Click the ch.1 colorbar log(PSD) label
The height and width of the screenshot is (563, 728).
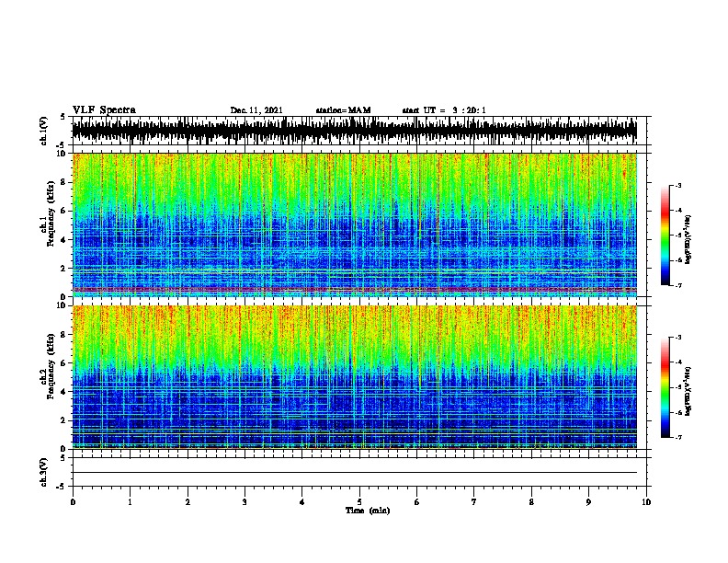[688, 239]
